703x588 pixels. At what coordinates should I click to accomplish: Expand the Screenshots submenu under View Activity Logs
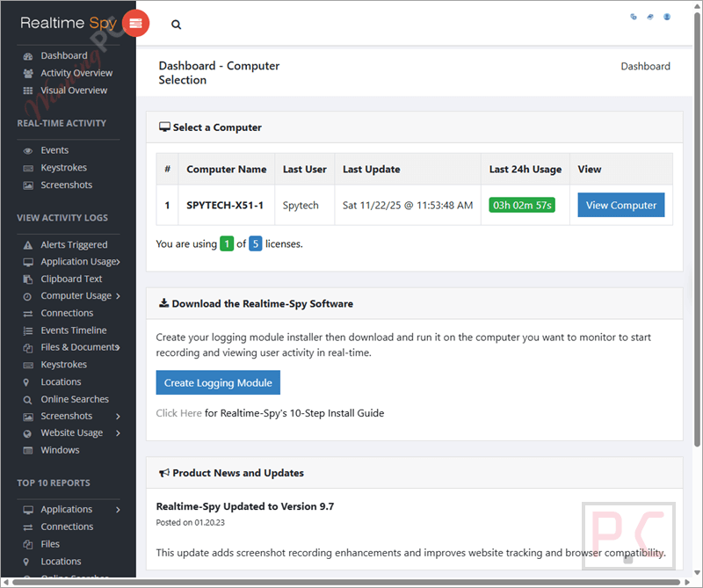pos(118,417)
